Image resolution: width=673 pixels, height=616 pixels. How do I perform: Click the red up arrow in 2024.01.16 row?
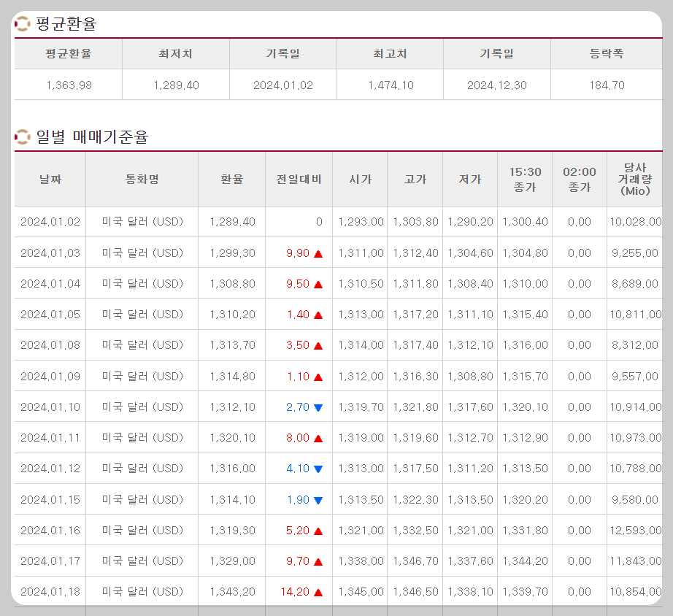[318, 531]
